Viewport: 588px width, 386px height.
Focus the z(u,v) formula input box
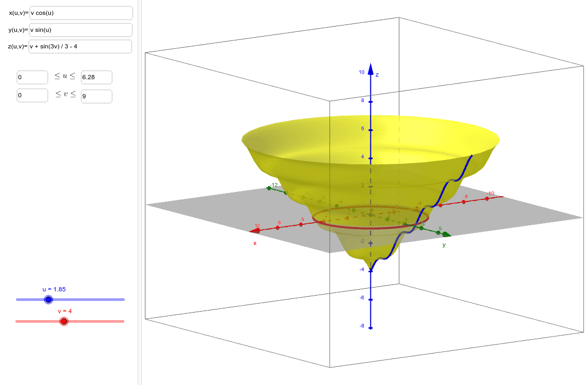81,46
